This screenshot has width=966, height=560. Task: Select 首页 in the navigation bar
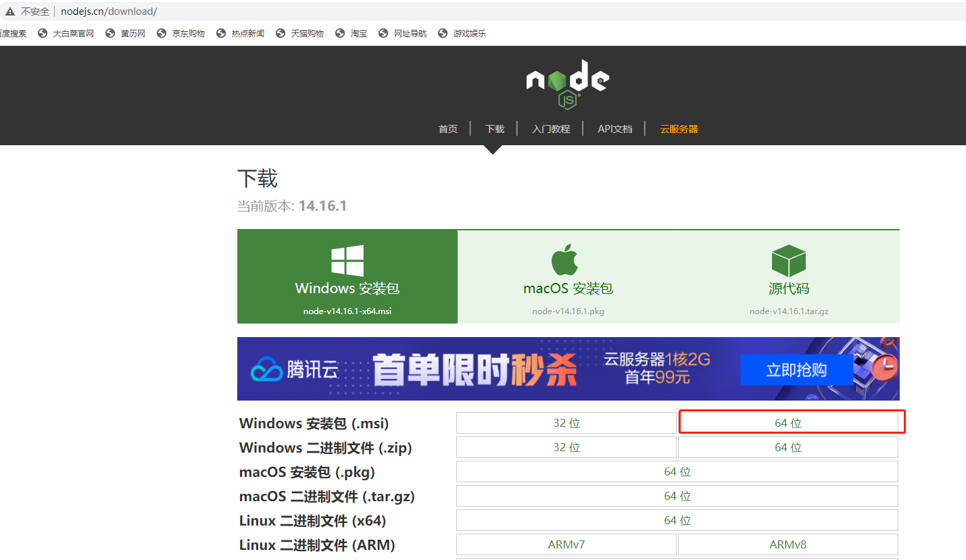(x=448, y=128)
